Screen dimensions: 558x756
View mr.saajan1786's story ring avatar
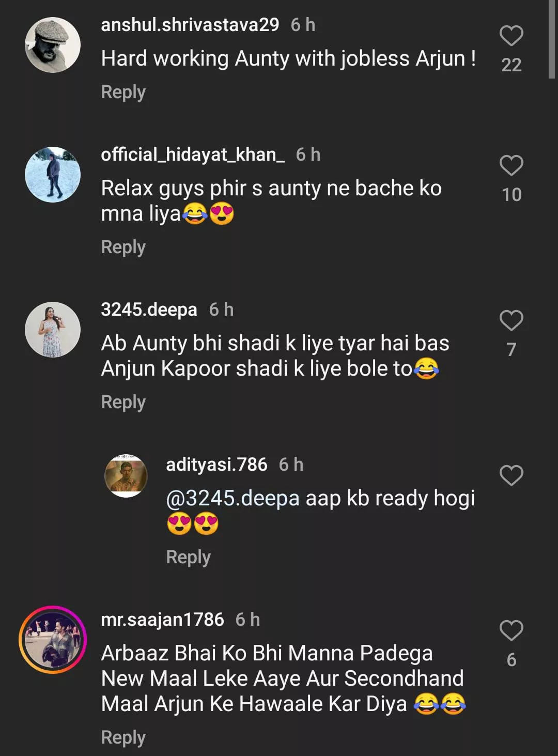pyautogui.click(x=53, y=640)
